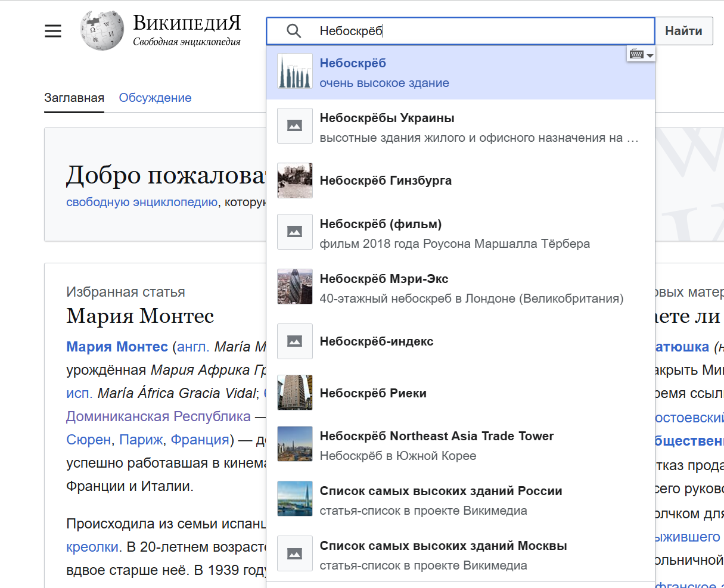Click the исп. language link
The width and height of the screenshot is (724, 588).
(79, 393)
